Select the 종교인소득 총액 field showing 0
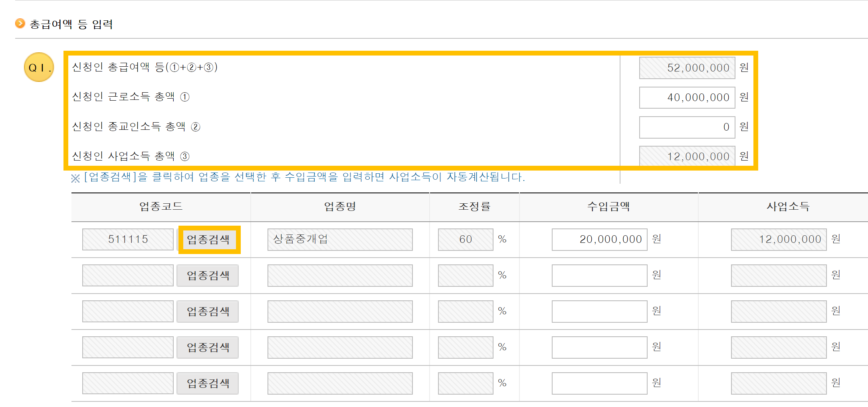The image size is (868, 407). coord(687,127)
